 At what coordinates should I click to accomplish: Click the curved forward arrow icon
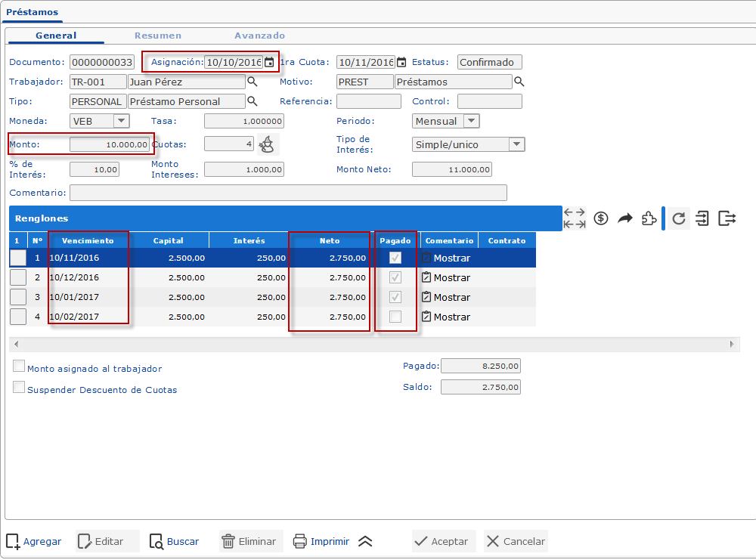624,218
